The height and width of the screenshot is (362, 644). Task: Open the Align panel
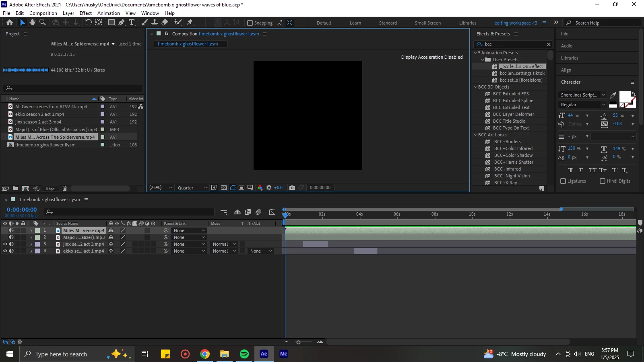click(x=566, y=70)
